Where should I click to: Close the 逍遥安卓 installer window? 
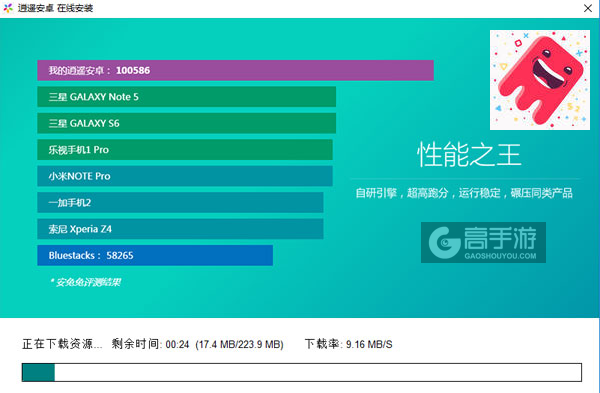pos(588,8)
